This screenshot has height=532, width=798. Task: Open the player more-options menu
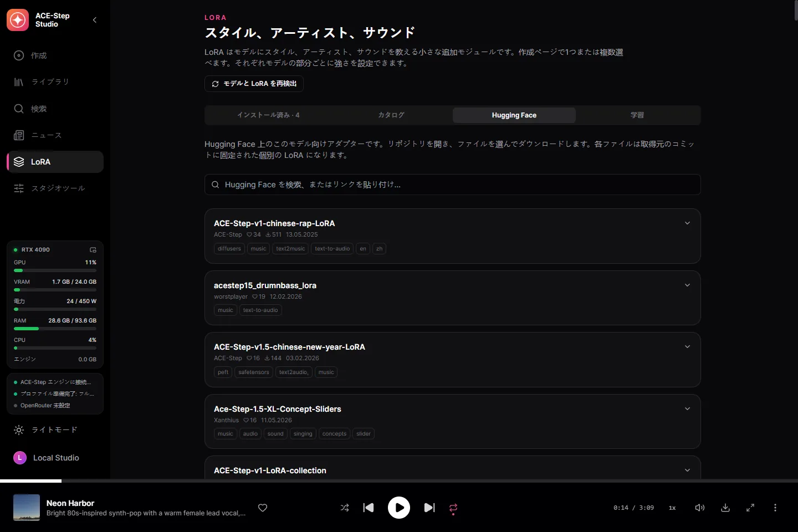[775, 508]
